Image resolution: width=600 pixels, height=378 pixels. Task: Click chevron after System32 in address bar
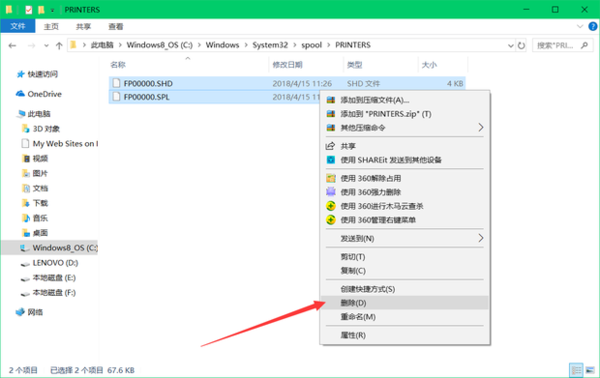point(295,45)
